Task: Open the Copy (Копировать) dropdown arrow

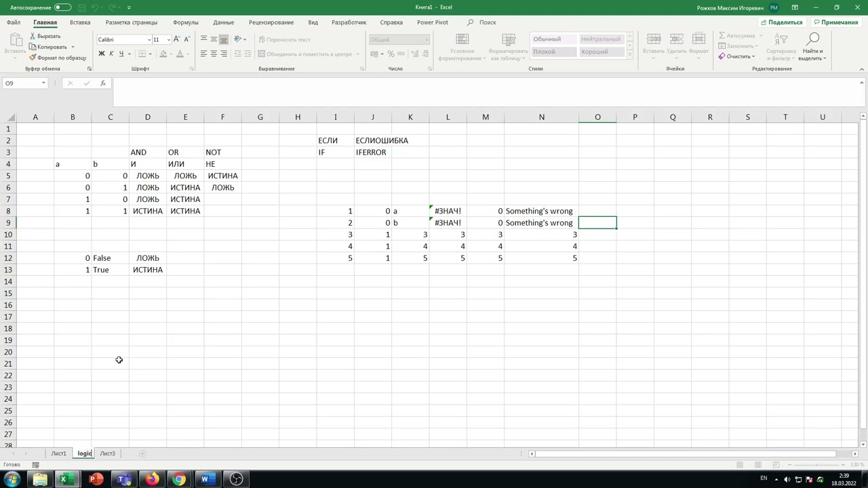Action: 73,47
